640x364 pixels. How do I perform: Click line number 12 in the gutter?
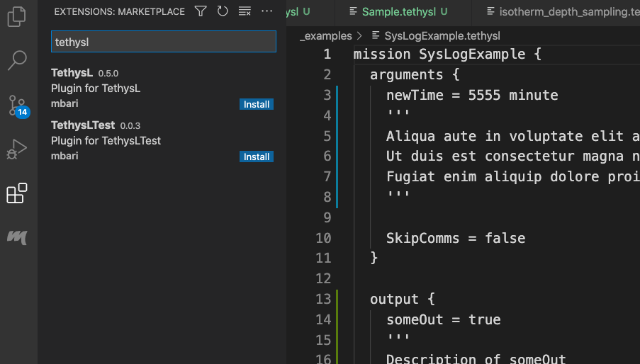tap(323, 279)
